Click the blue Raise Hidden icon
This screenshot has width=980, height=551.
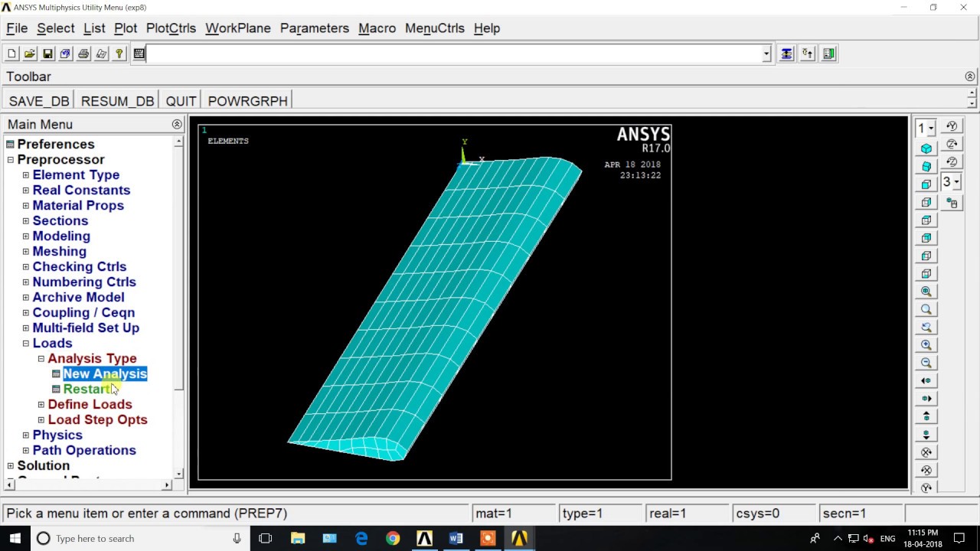click(x=786, y=54)
